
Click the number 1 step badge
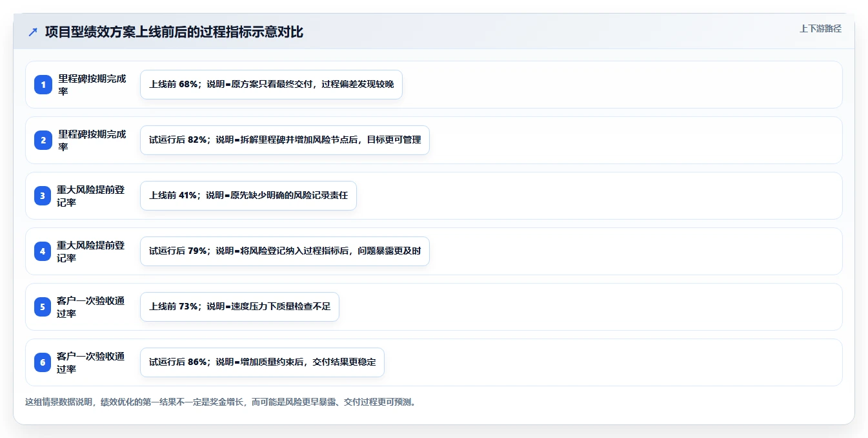[x=43, y=85]
